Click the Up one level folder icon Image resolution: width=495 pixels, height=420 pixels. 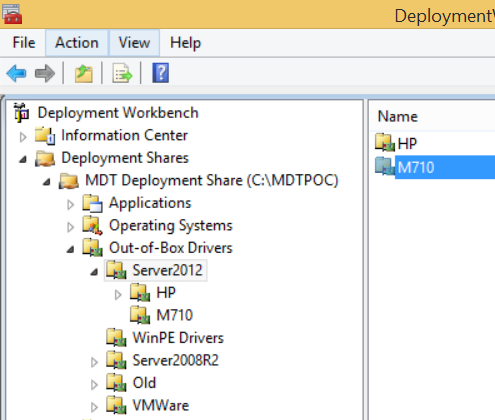pyautogui.click(x=83, y=74)
